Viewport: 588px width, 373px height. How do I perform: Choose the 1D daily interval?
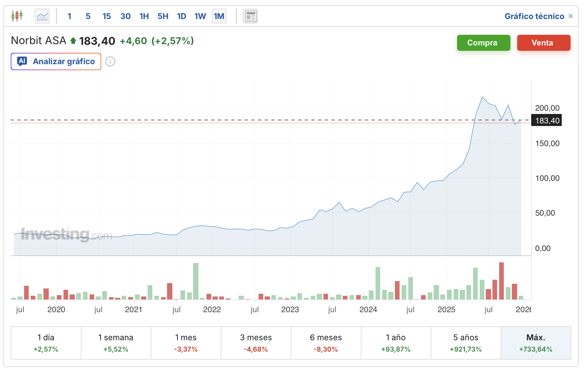click(x=181, y=16)
